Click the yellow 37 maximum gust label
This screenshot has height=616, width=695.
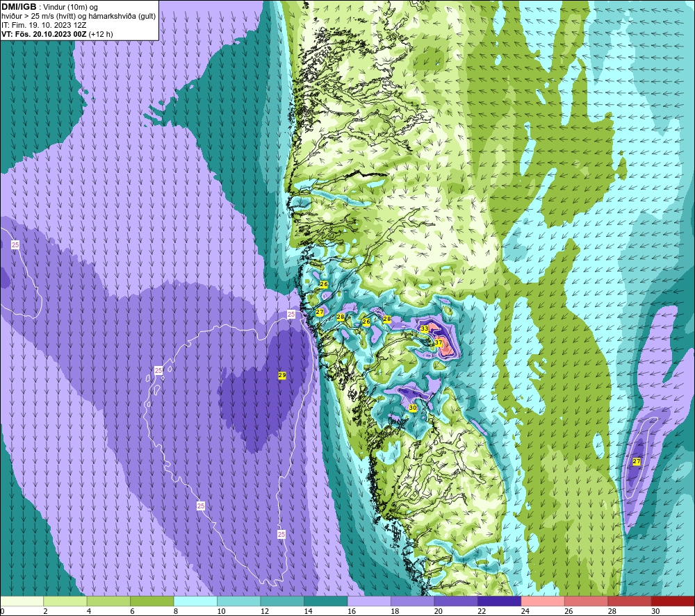pos(439,342)
